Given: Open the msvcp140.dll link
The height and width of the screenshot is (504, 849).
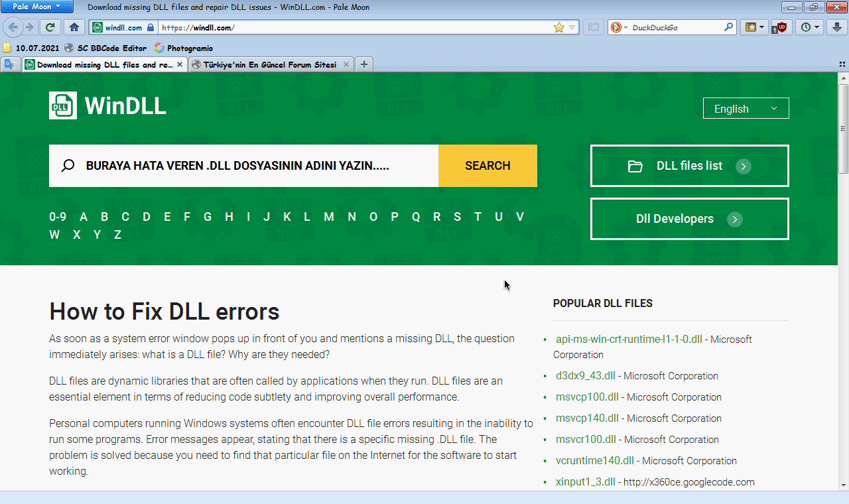Looking at the screenshot, I should click(x=587, y=418).
